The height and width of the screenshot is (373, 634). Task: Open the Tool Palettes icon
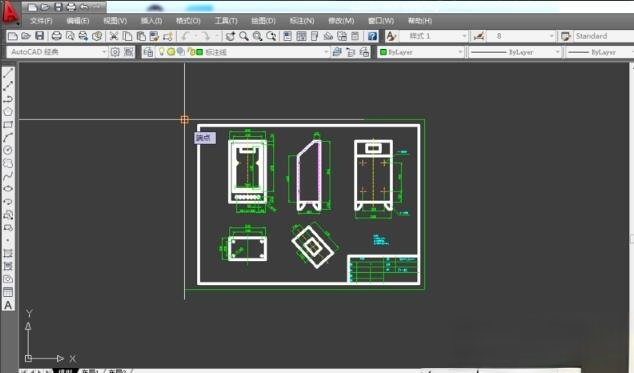[315, 36]
